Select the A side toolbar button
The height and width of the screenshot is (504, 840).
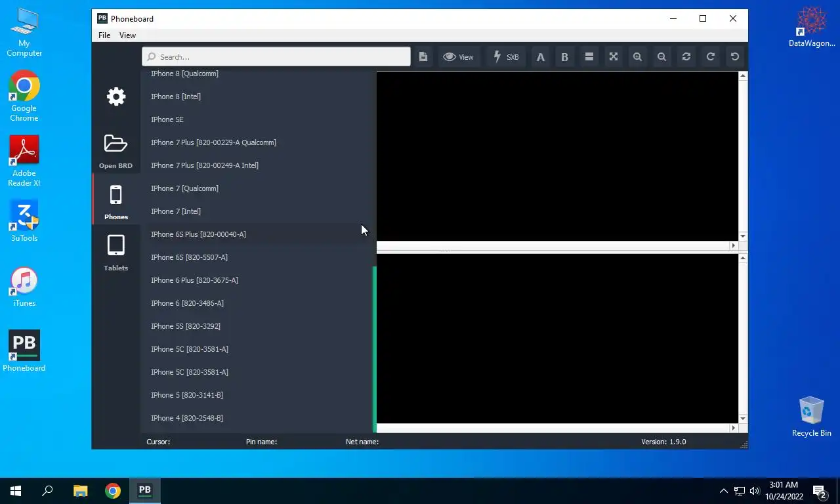(x=540, y=57)
